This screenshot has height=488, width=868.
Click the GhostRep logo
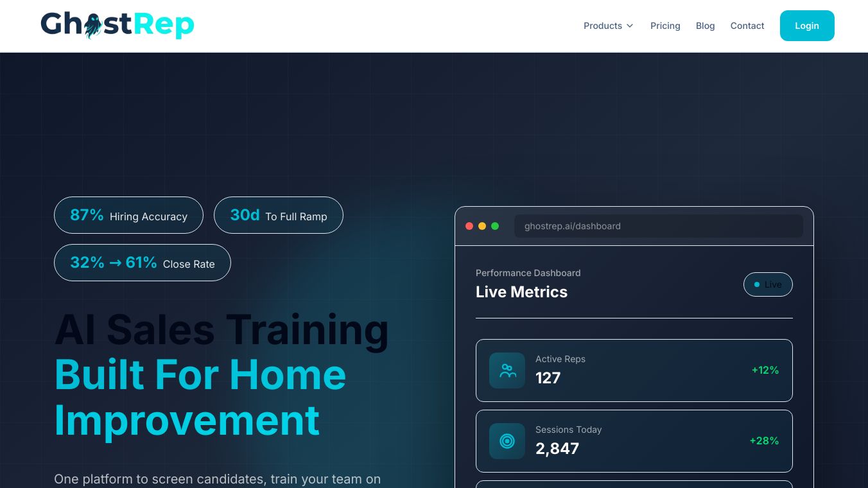tap(117, 26)
